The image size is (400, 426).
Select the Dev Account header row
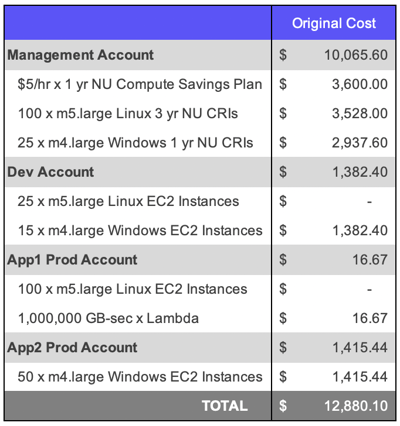[x=200, y=172]
